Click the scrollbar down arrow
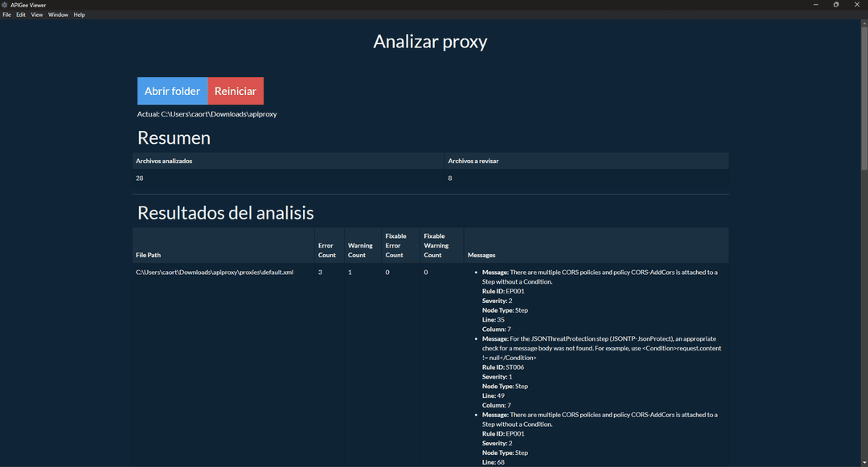The image size is (868, 467). (x=864, y=463)
